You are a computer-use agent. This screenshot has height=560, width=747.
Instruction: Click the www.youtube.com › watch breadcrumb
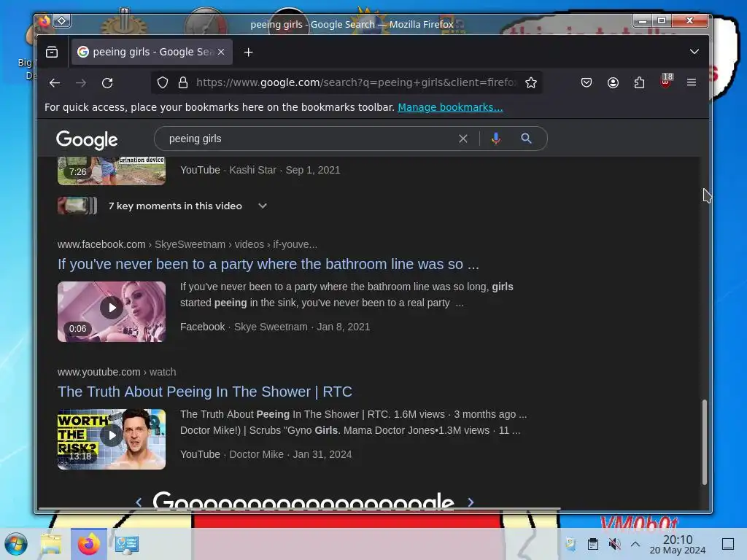pyautogui.click(x=117, y=372)
